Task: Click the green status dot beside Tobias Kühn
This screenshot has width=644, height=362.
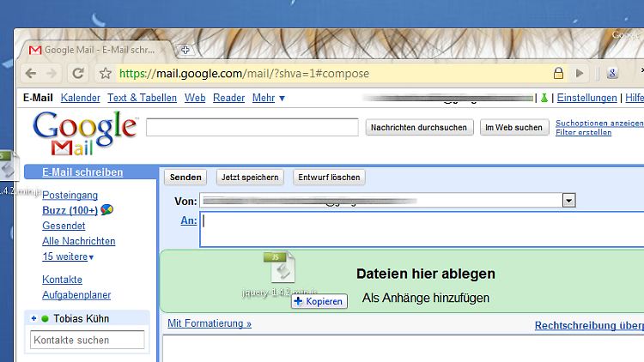Action: pos(45,319)
